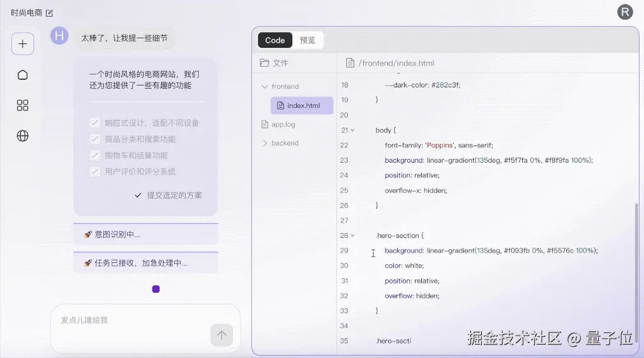This screenshot has height=358, width=644.
Task: Switch to the 预览 tab
Action: [x=307, y=40]
